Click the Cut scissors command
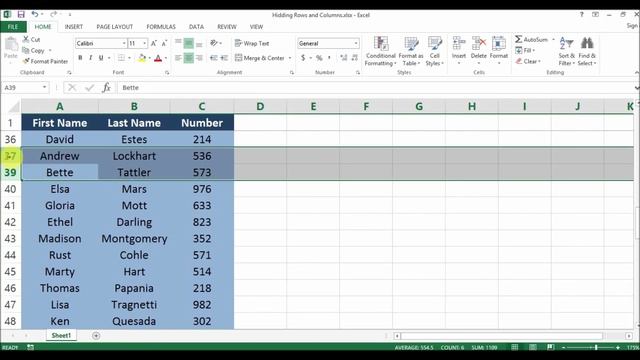 pos(31,40)
